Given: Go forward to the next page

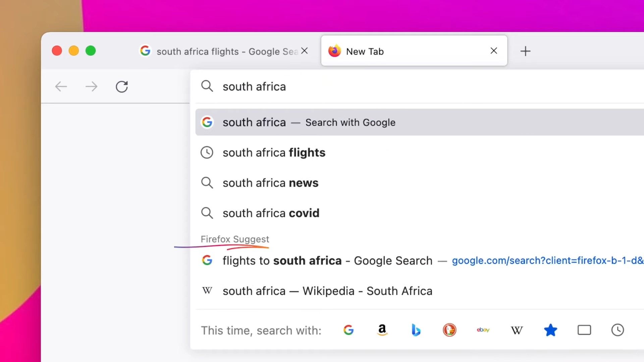Looking at the screenshot, I should pyautogui.click(x=91, y=86).
